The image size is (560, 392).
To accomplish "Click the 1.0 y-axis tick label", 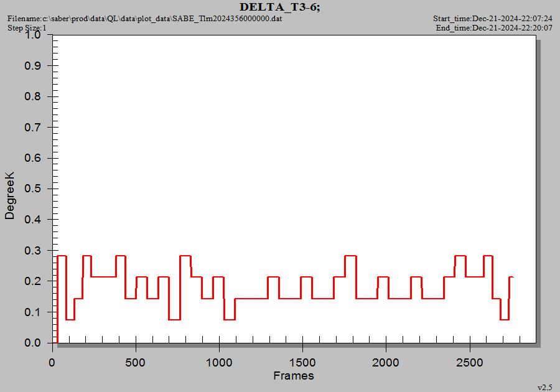I will point(32,35).
